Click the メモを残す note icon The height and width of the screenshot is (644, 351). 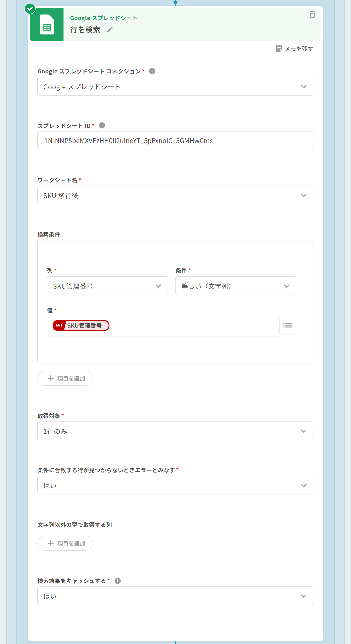point(279,49)
